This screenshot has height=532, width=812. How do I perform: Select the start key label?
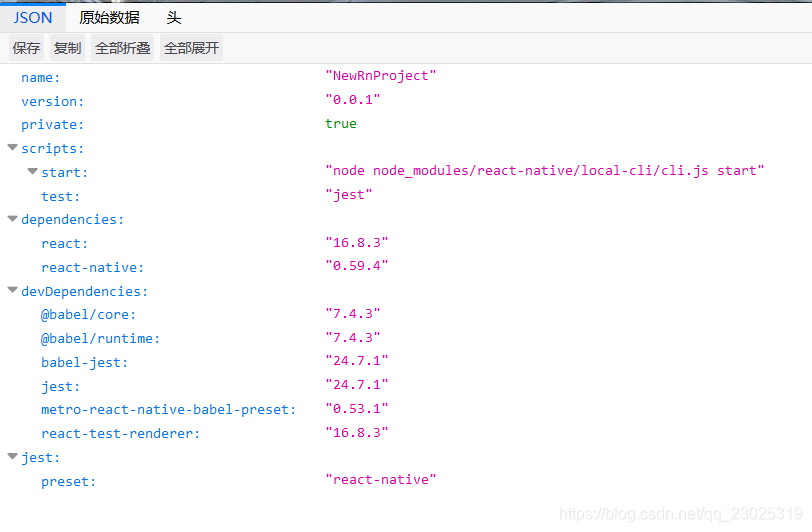point(65,172)
